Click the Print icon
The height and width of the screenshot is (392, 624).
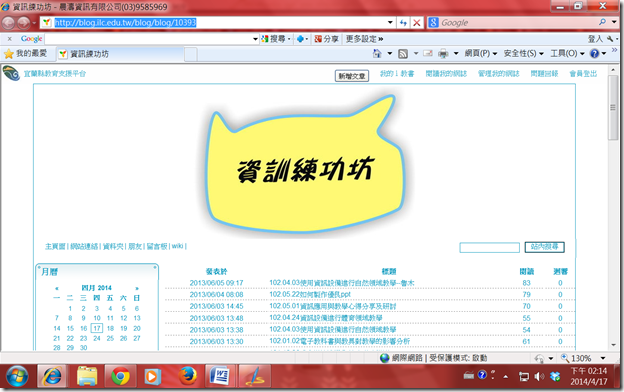point(443,53)
